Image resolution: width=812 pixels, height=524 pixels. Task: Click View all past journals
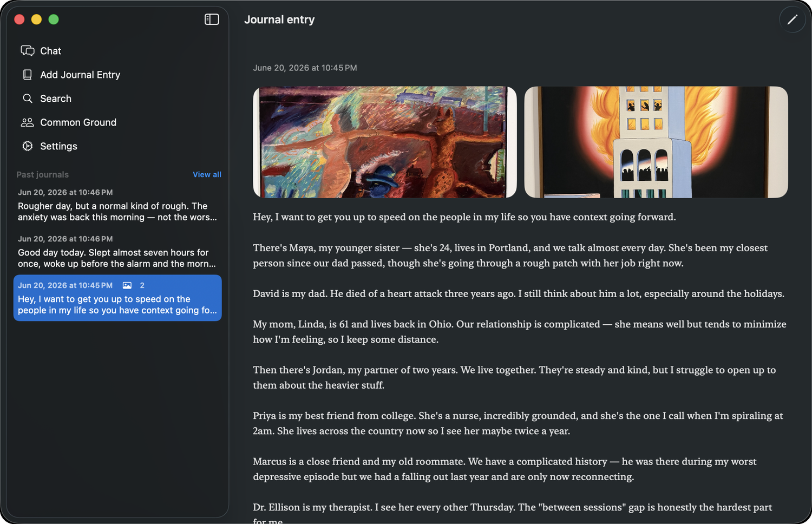[207, 174]
